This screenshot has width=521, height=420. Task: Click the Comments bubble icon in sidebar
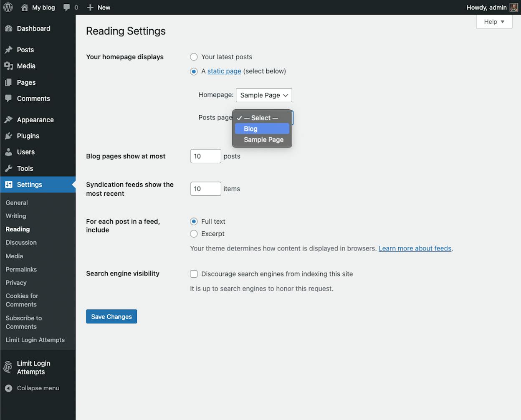[x=8, y=99]
